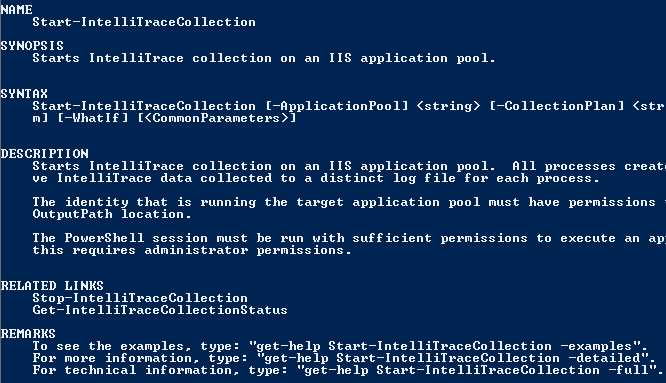Viewport: 666px width, 383px height.
Task: Click the SYNOPSIS heading
Action: click(32, 45)
